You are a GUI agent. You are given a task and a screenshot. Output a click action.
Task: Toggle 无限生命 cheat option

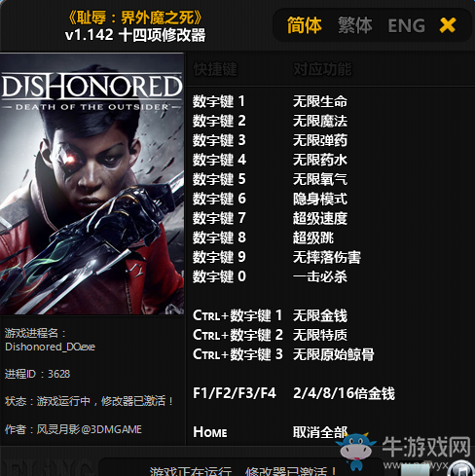click(320, 101)
